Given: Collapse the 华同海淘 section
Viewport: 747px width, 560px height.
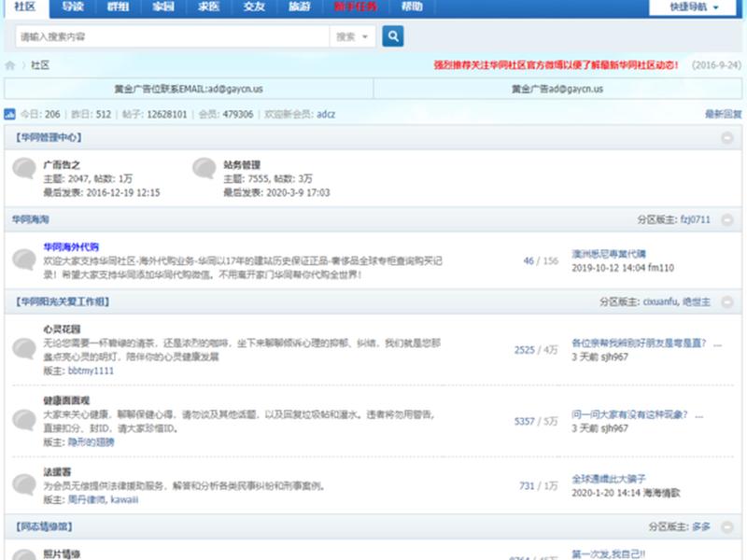Looking at the screenshot, I should (x=727, y=219).
